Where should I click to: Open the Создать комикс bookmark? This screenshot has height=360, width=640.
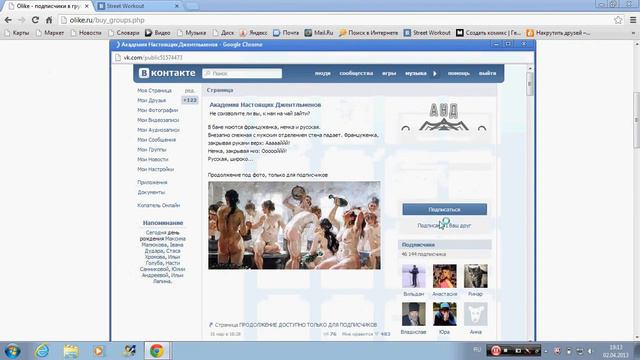tap(489, 33)
